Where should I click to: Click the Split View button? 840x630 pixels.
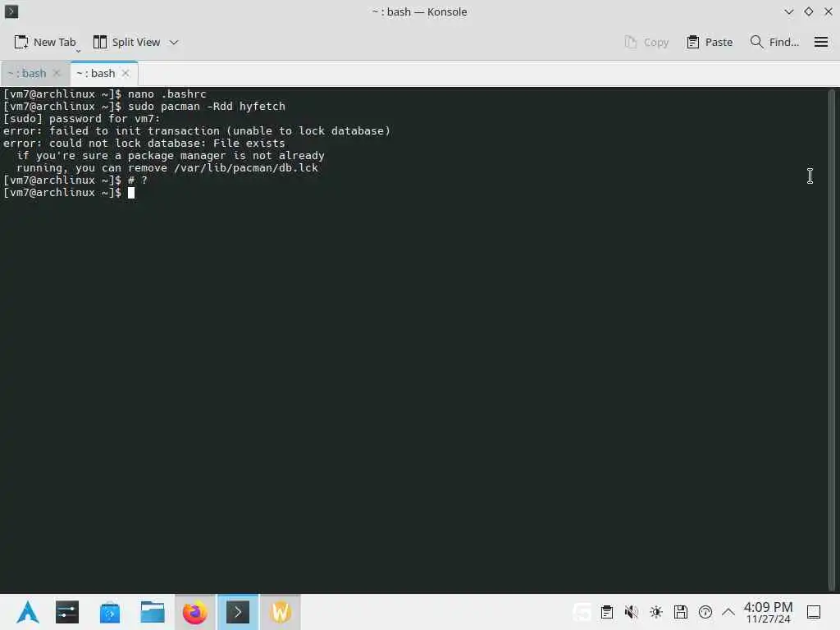(126, 43)
